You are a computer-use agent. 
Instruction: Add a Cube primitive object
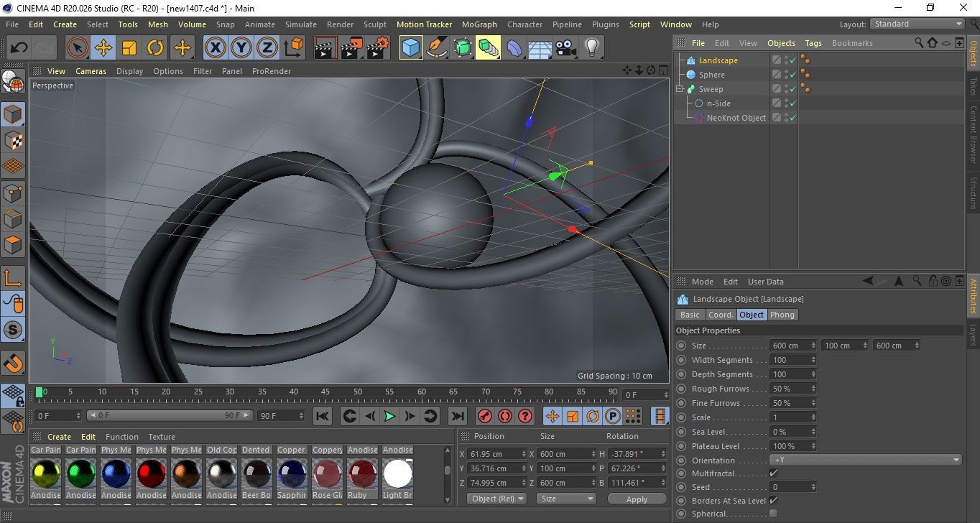tap(410, 48)
